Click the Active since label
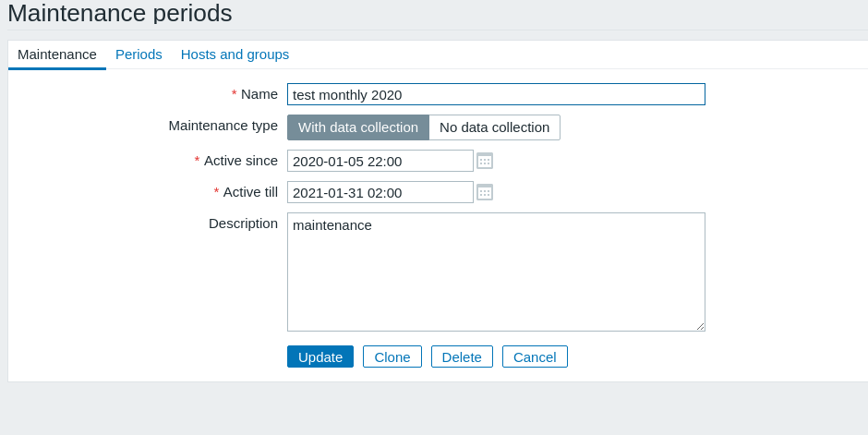 click(x=240, y=161)
